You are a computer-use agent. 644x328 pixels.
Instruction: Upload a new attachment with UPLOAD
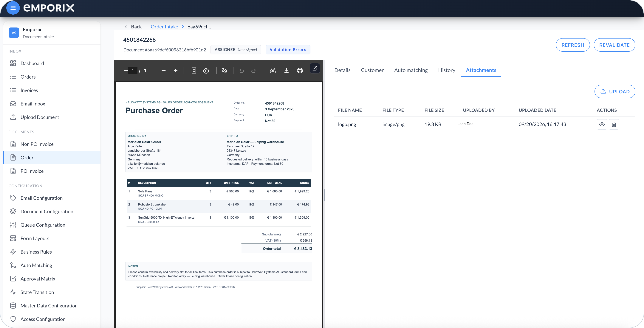point(615,92)
